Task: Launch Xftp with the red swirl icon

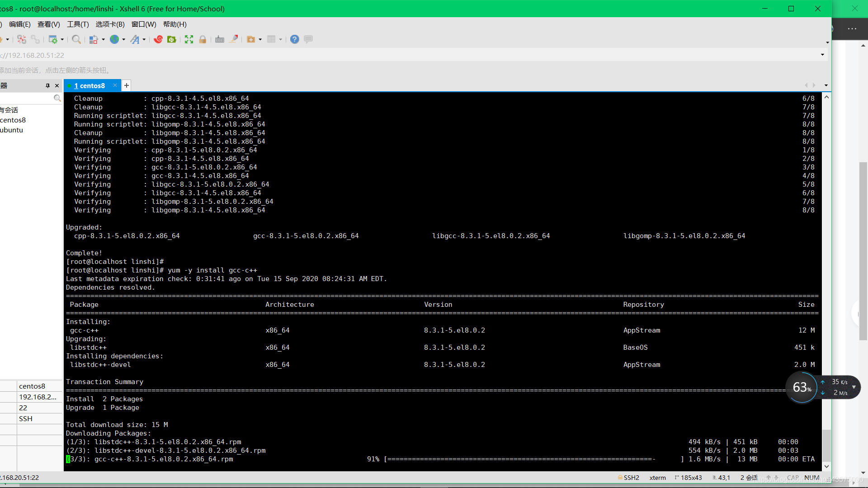Action: click(x=158, y=39)
